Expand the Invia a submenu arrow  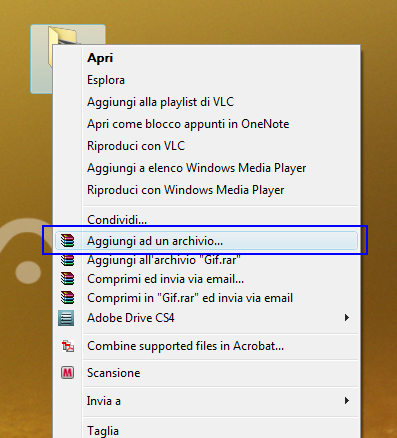pos(347,400)
